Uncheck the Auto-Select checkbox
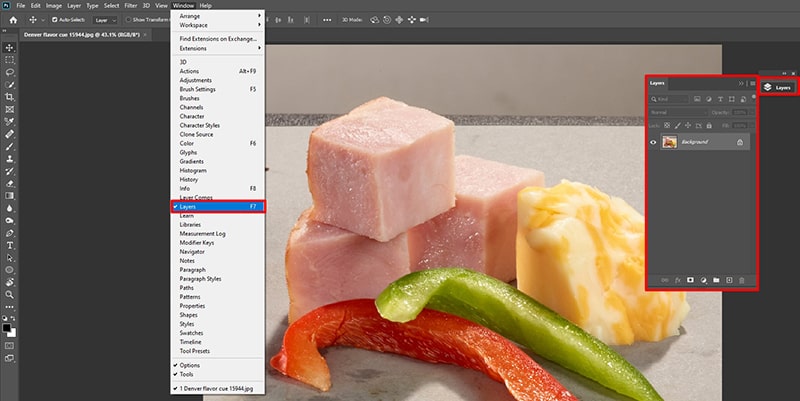The image size is (800, 401). coord(54,19)
